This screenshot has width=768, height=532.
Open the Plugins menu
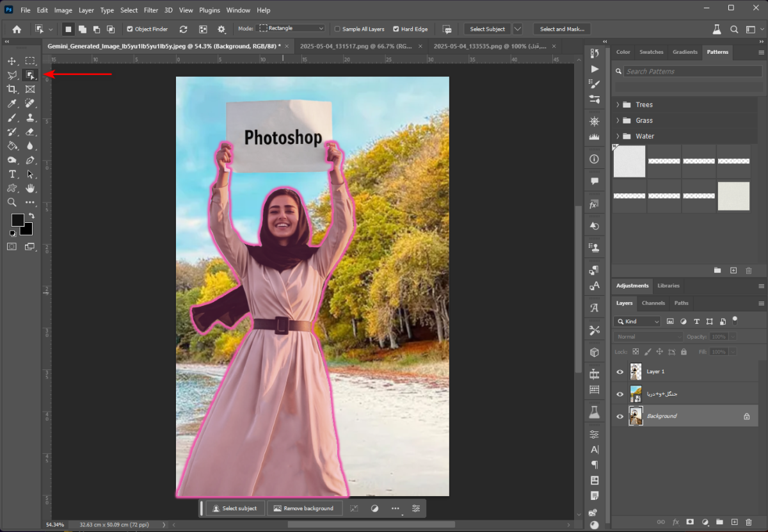(x=209, y=10)
